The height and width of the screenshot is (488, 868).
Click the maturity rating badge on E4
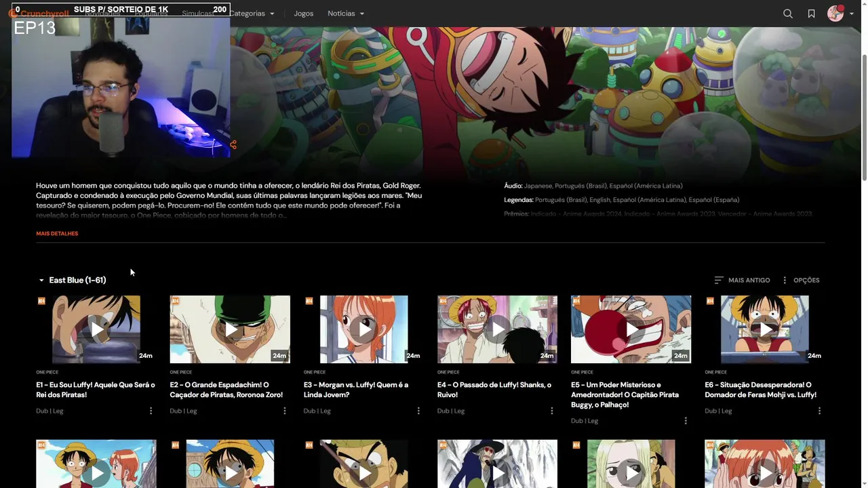443,300
